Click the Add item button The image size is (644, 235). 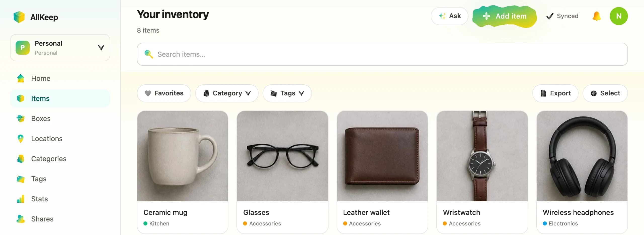(505, 16)
